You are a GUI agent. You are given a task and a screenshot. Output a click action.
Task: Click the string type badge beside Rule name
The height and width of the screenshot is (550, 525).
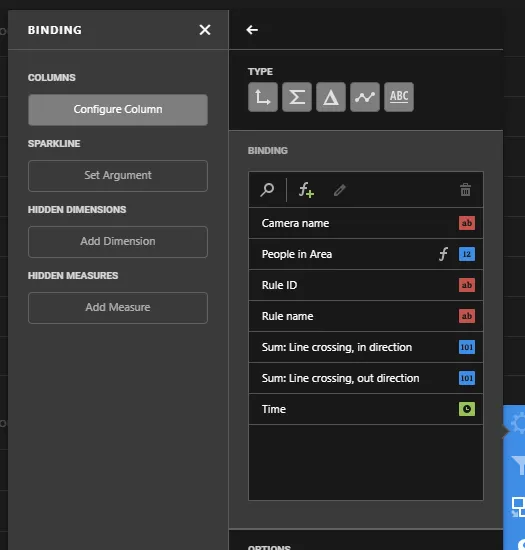click(x=467, y=316)
